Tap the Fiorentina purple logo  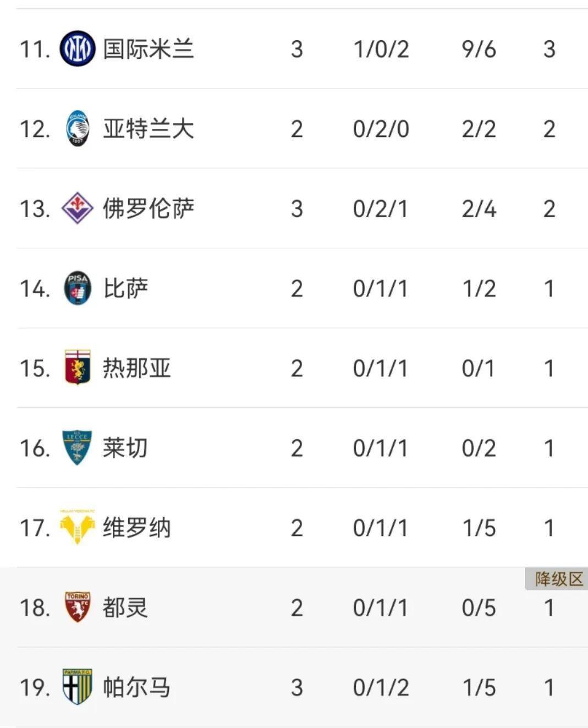pos(77,209)
